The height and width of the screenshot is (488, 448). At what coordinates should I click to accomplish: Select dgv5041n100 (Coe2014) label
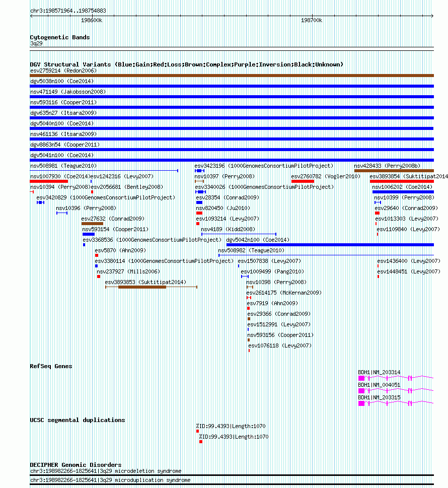click(x=62, y=155)
